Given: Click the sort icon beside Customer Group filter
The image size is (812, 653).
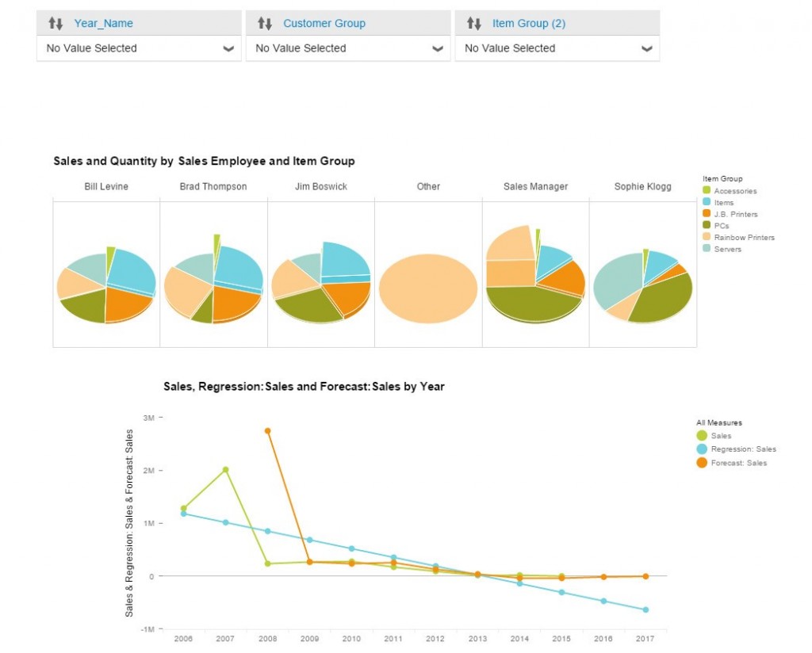Looking at the screenshot, I should (263, 23).
